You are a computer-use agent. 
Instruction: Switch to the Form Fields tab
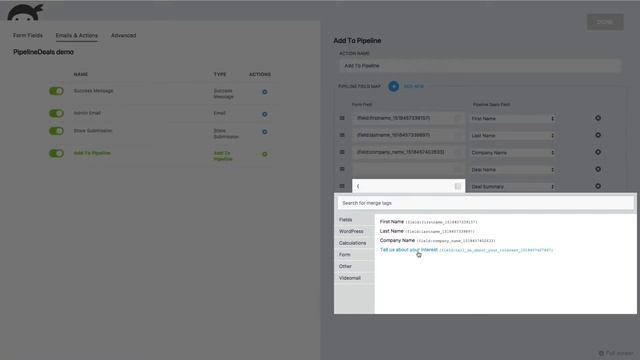click(28, 36)
